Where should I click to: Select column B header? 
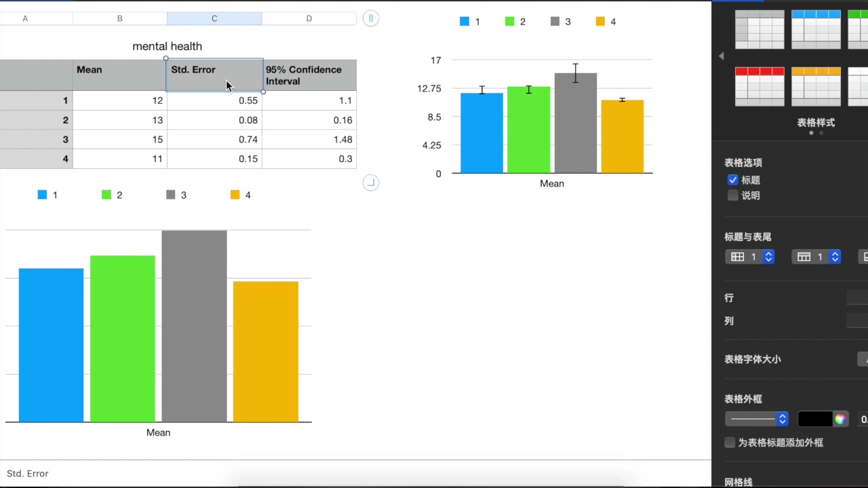[x=120, y=18]
